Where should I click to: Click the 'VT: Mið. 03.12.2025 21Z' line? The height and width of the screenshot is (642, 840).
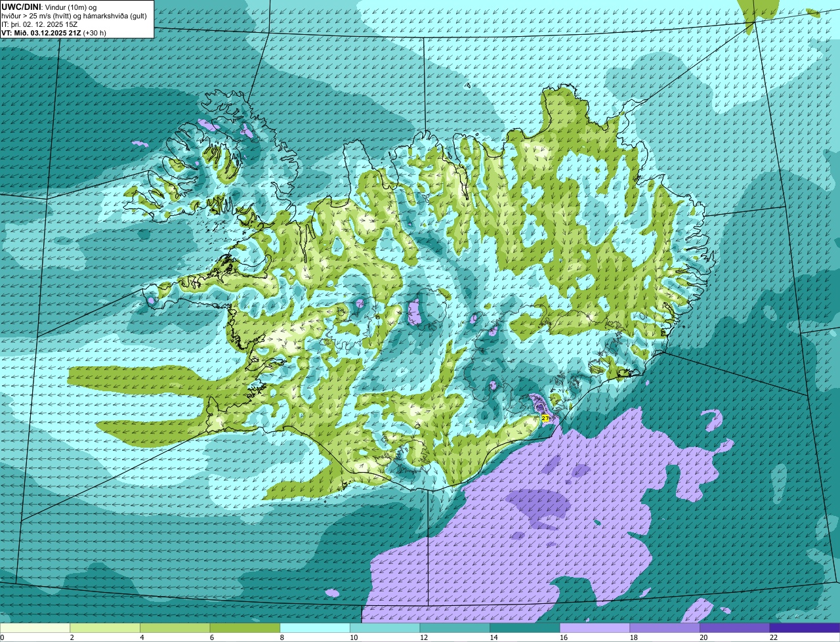54,33
